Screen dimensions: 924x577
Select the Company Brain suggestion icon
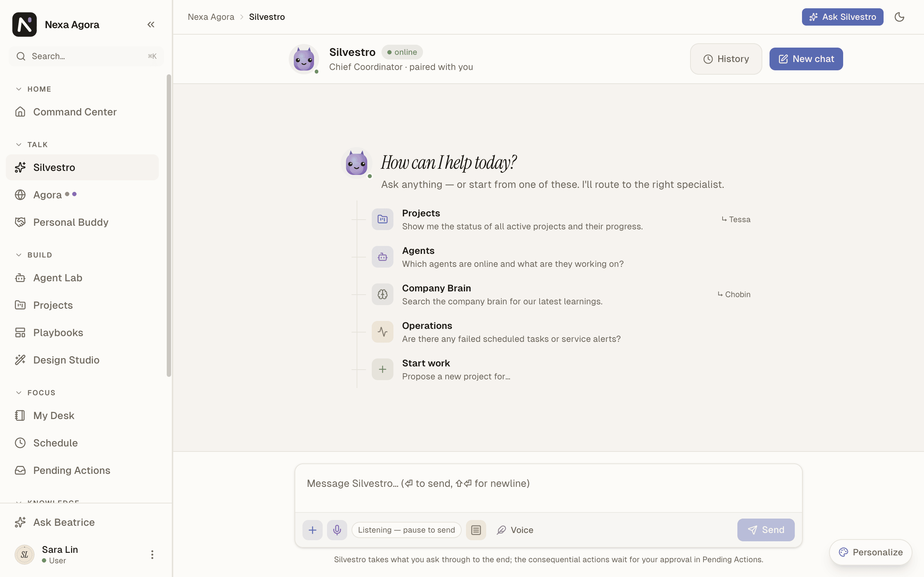(382, 294)
